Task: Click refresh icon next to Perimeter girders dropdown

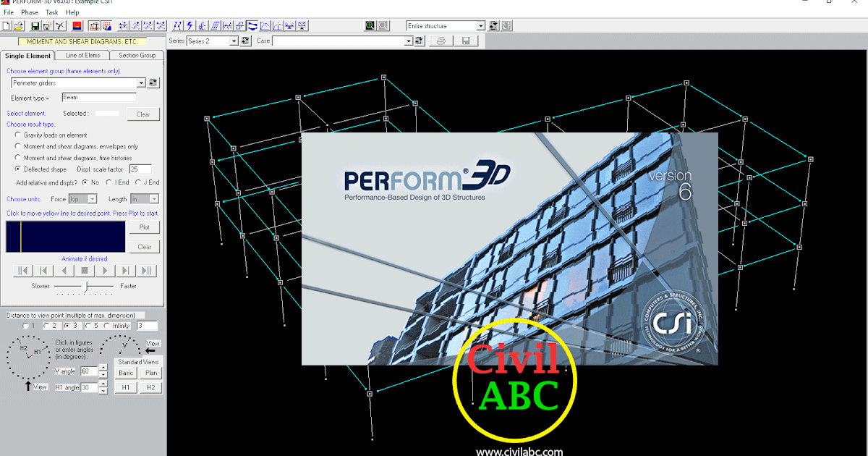Action: pos(153,83)
